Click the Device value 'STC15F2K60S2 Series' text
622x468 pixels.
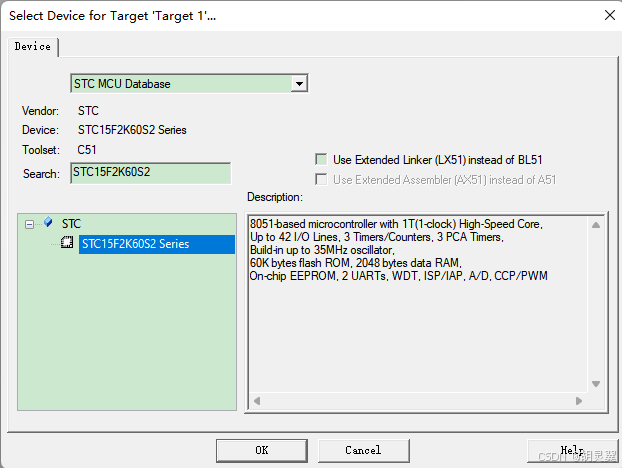click(x=132, y=130)
